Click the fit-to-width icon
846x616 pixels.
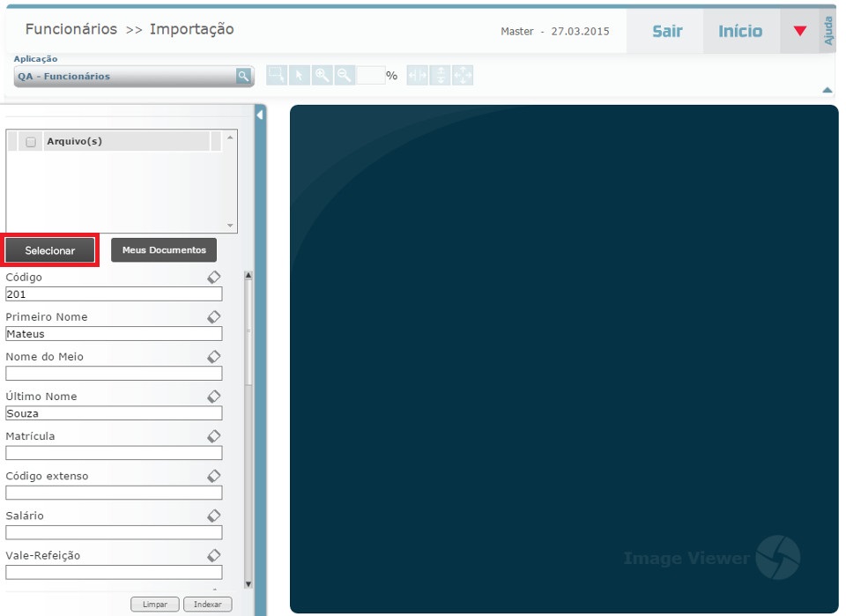click(417, 76)
